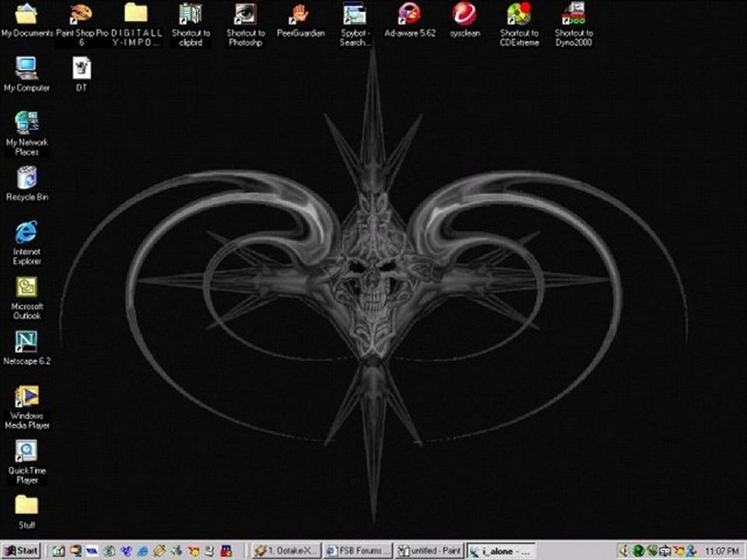This screenshot has width=747, height=560.
Task: Open the DIGITALLY-IMPO... folder
Action: point(136,24)
